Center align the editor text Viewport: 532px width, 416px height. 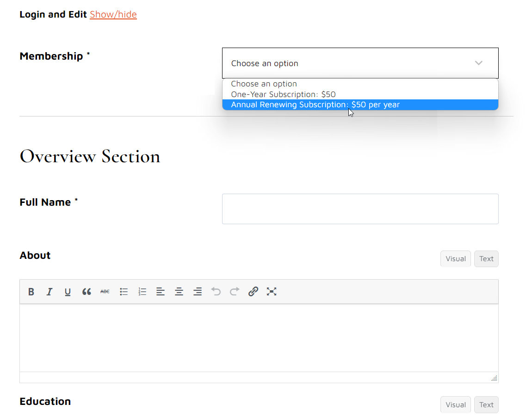point(179,292)
